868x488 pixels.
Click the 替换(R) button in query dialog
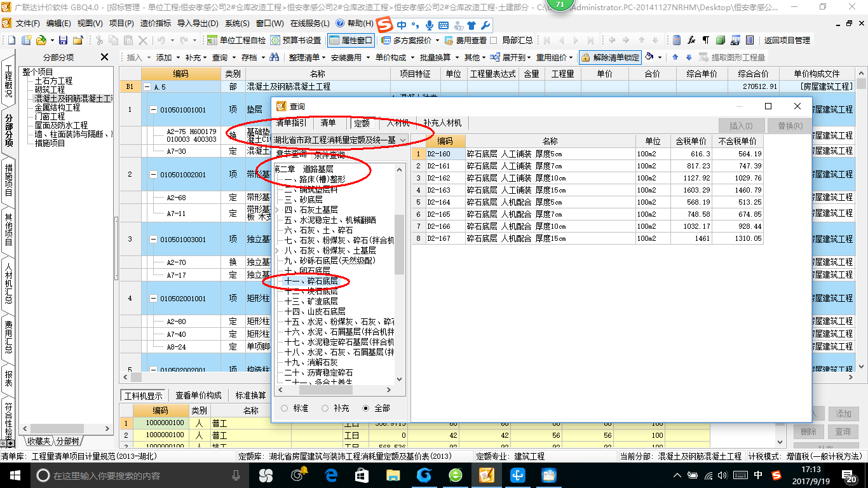[x=790, y=126]
